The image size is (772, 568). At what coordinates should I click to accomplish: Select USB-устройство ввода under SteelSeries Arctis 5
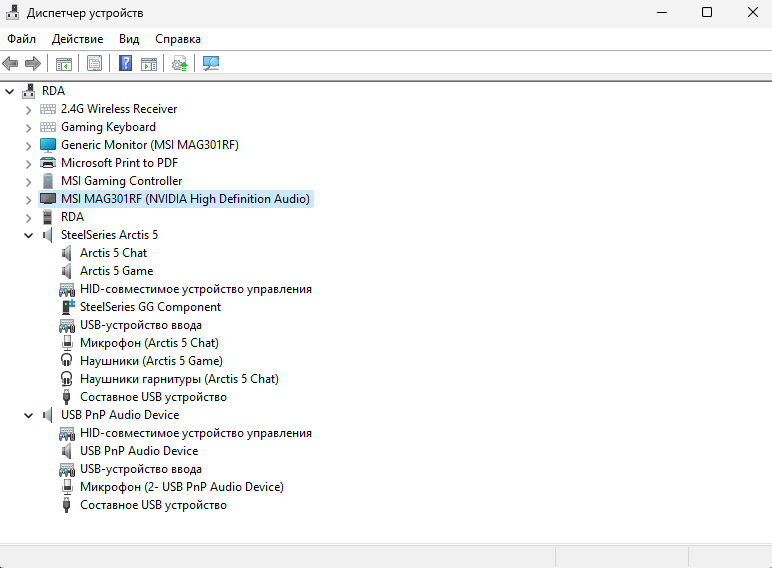141,325
